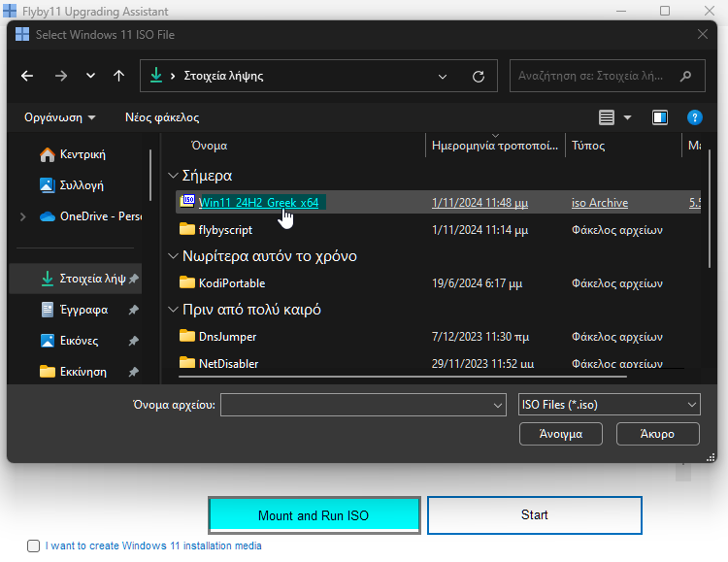
Task: Close the Select Windows 11 ISO File dialog
Action: 703,34
